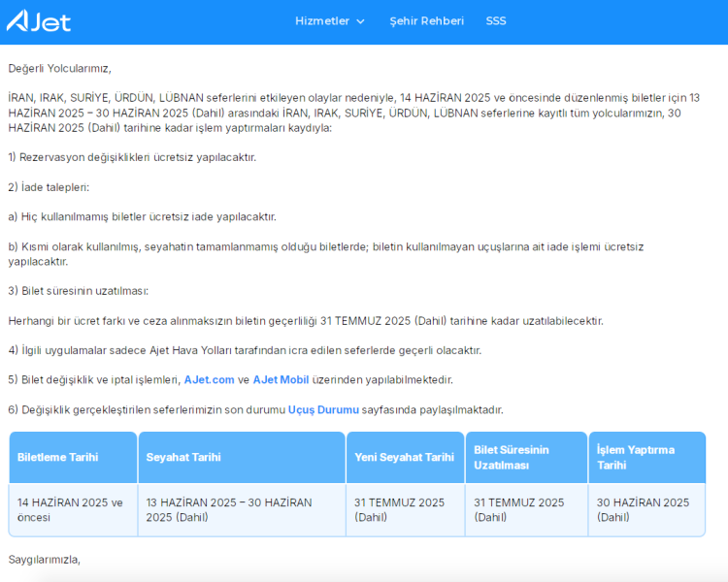Select the Seyahat Tarihi column header

pos(183,457)
